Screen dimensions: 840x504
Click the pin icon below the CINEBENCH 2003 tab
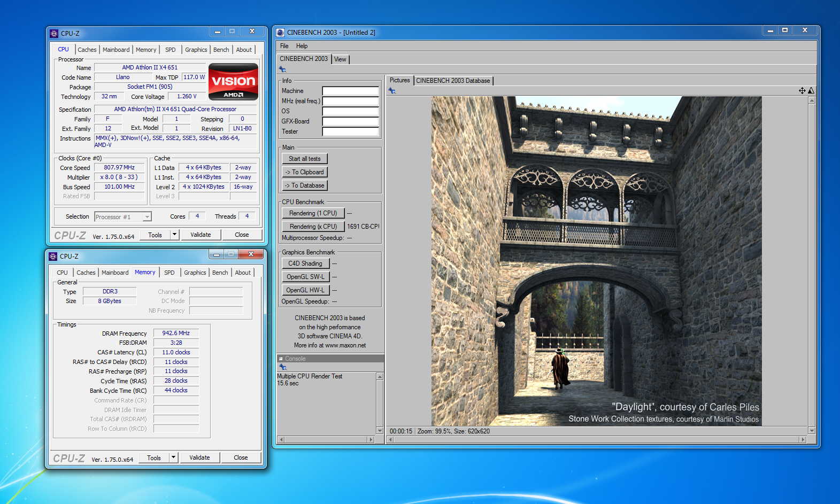point(282,69)
